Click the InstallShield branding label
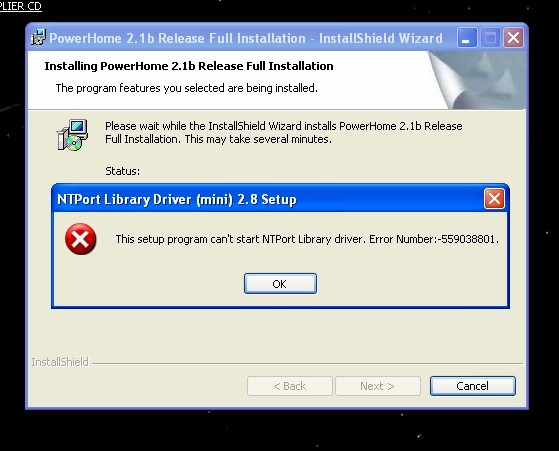The width and height of the screenshot is (559, 451). click(60, 362)
